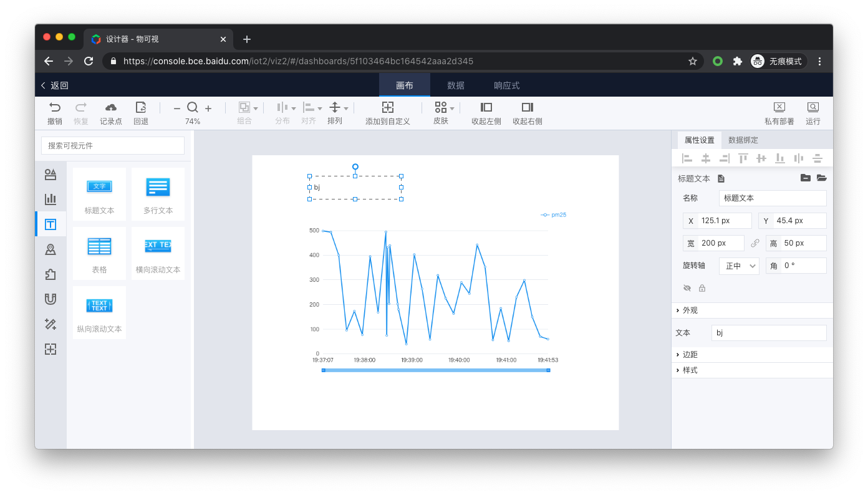Select the puzzle piece category sidebar icon

coord(51,274)
